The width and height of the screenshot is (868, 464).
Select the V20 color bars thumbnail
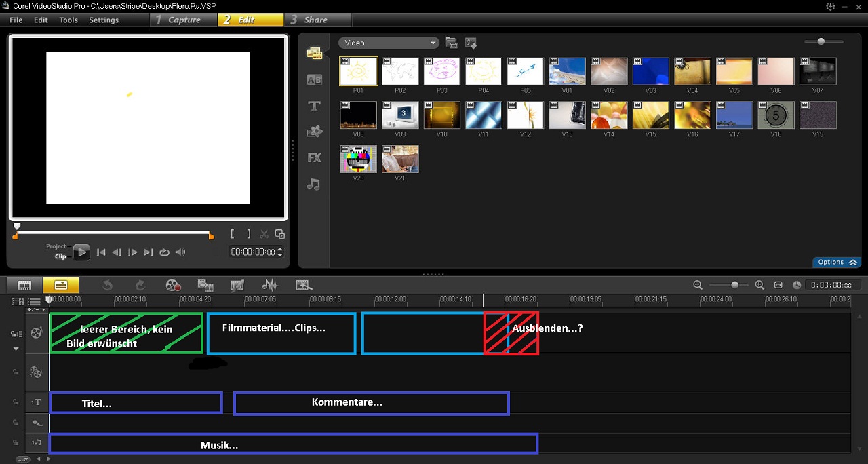pyautogui.click(x=358, y=159)
